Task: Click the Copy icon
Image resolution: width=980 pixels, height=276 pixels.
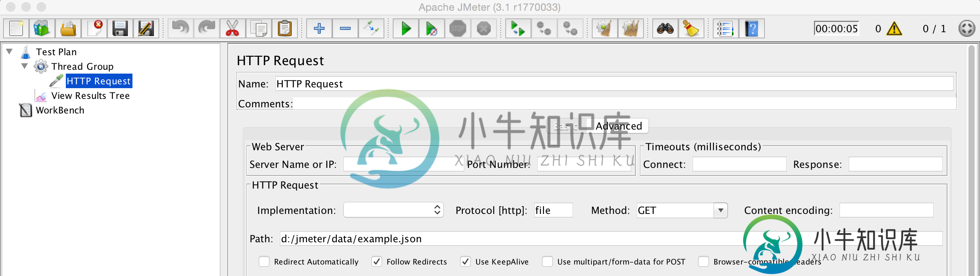Action: 259,29
